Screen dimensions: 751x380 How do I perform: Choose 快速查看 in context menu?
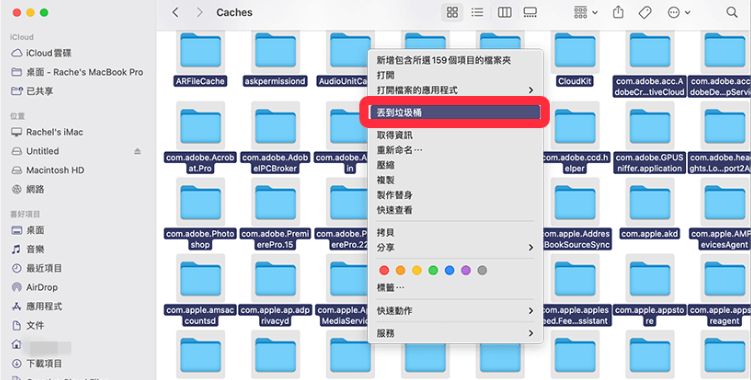coord(455,210)
